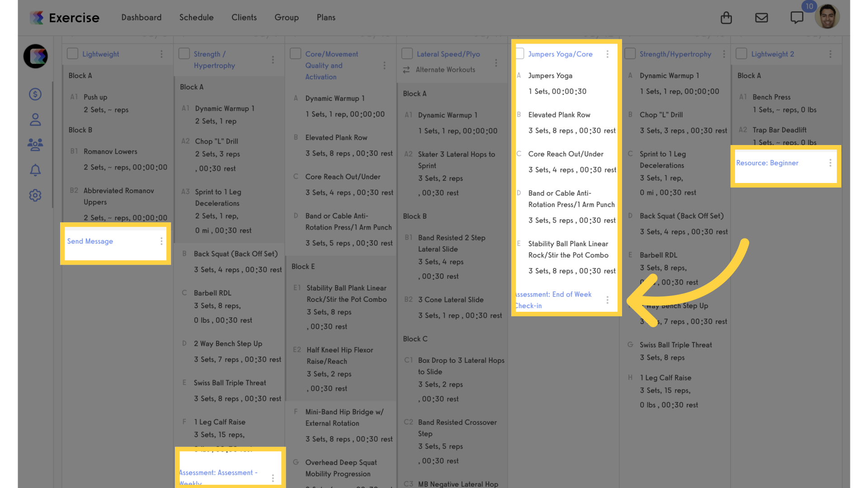The width and height of the screenshot is (868, 488).
Task: Open options menu for Jumpers Yoga/Core
Action: [607, 54]
